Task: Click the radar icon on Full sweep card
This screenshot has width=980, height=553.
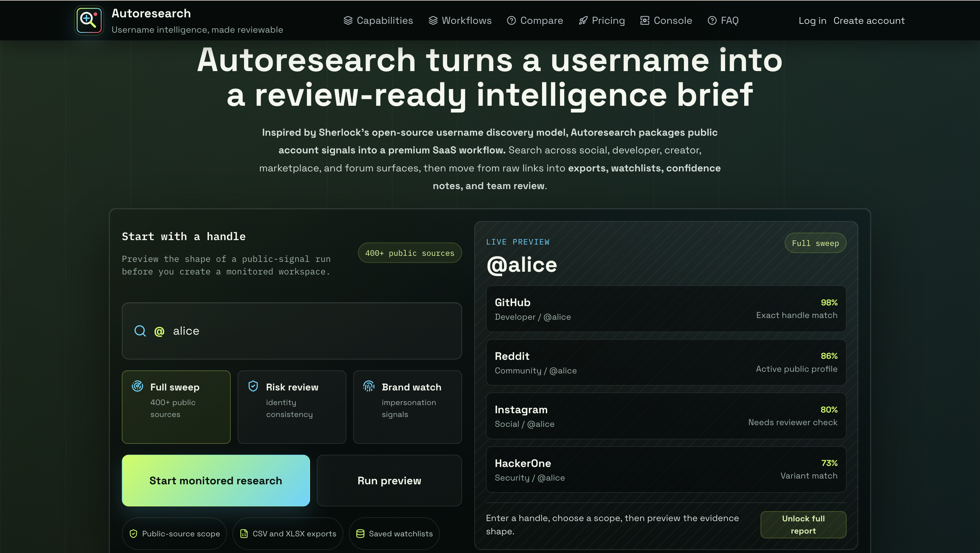Action: pyautogui.click(x=137, y=386)
